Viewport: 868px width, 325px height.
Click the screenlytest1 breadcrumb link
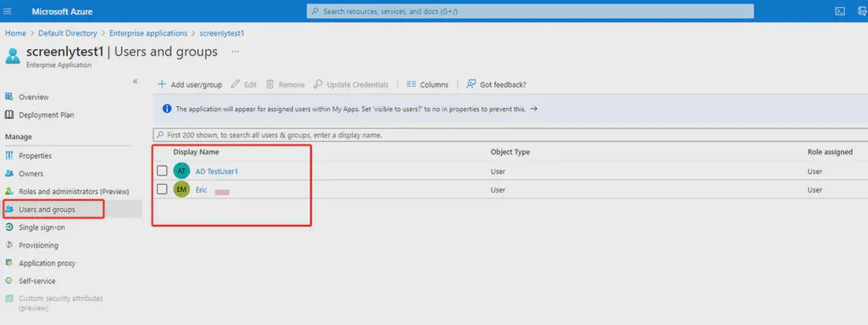point(222,33)
